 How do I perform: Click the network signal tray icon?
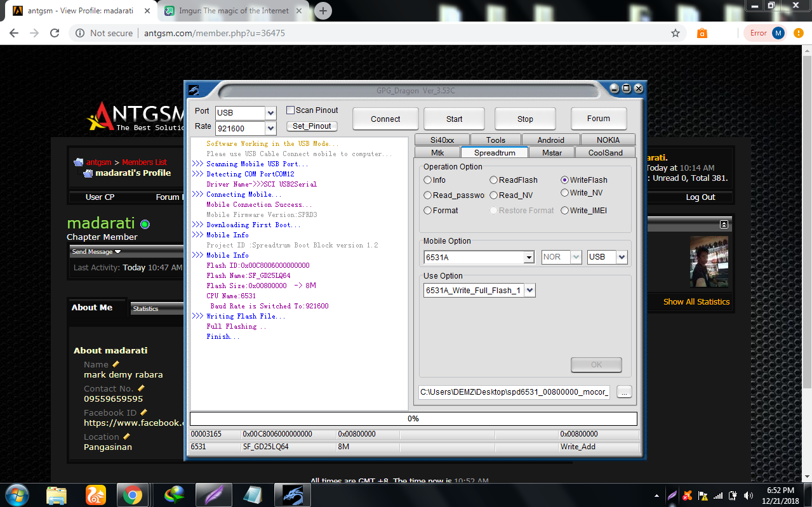click(718, 496)
